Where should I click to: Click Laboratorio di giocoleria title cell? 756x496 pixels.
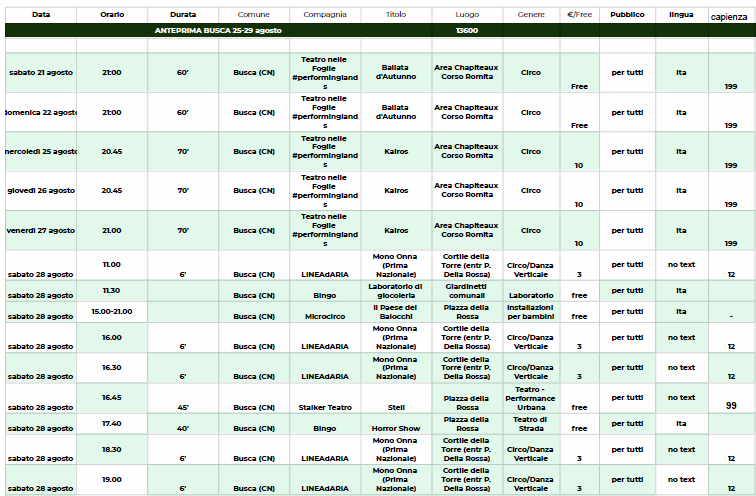pos(396,291)
